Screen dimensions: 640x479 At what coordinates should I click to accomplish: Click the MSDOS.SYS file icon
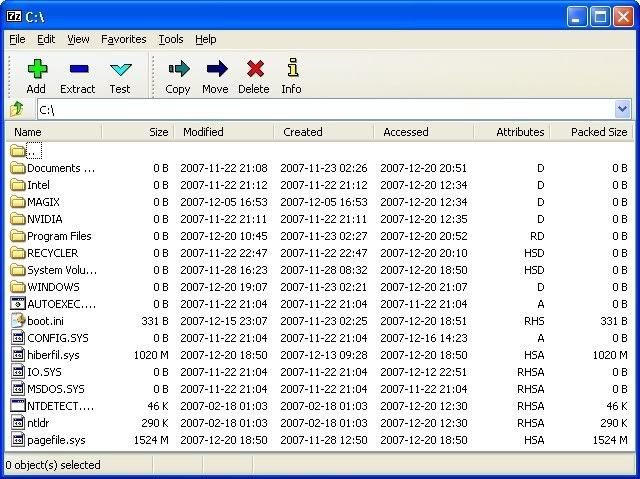[x=18, y=389]
